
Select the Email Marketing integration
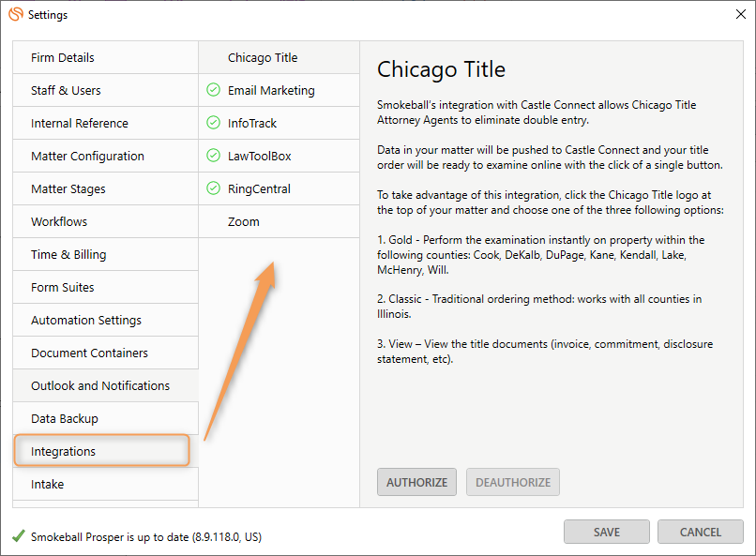[x=280, y=90]
